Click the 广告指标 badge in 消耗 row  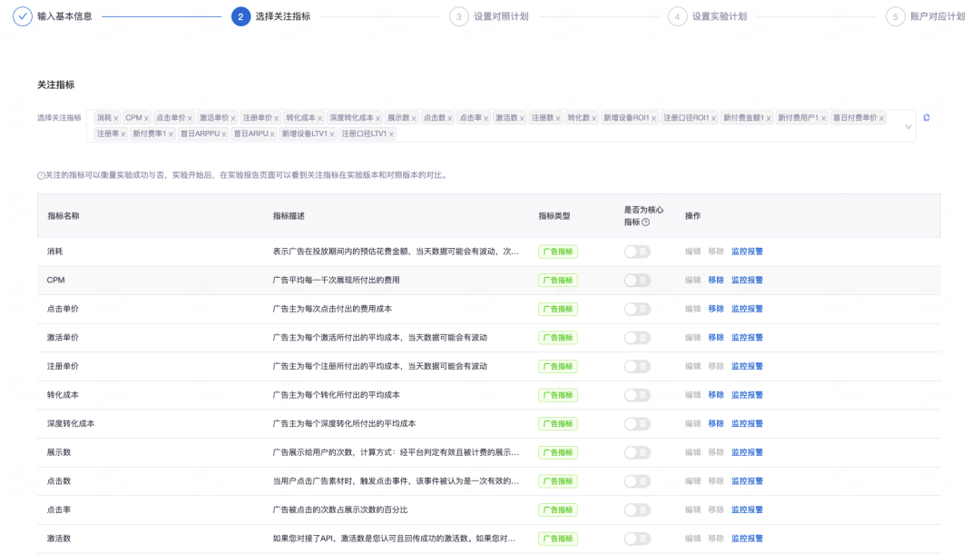click(x=557, y=252)
